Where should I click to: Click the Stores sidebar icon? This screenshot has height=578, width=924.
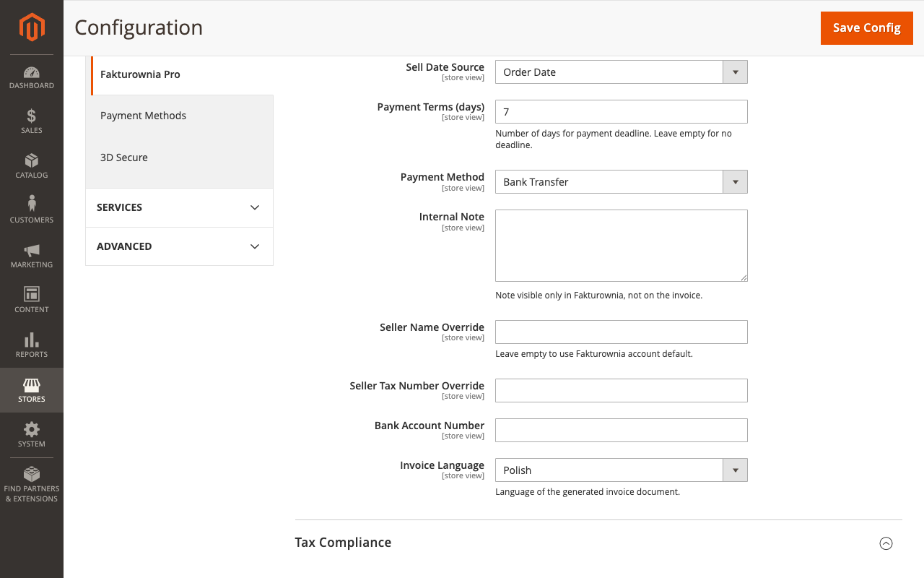[31, 391]
